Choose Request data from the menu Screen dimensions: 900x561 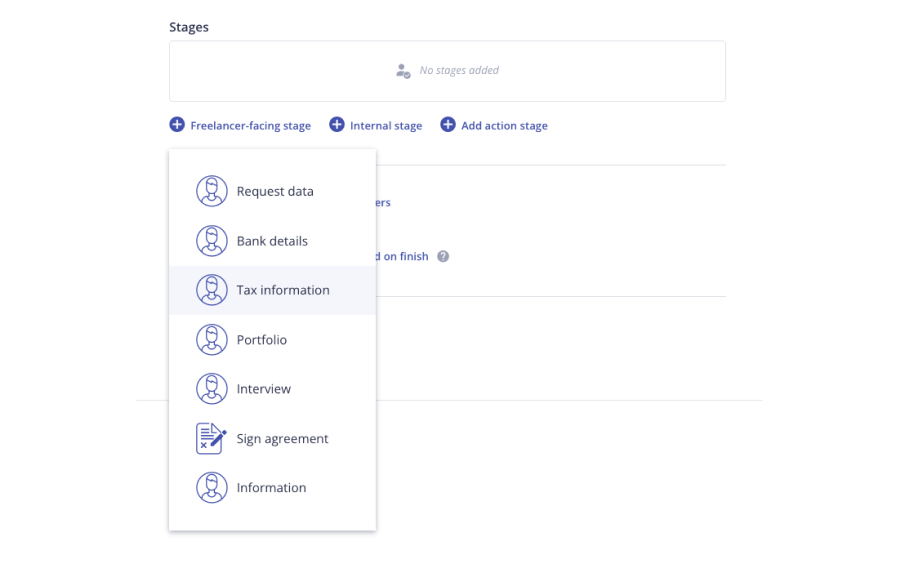coord(273,191)
